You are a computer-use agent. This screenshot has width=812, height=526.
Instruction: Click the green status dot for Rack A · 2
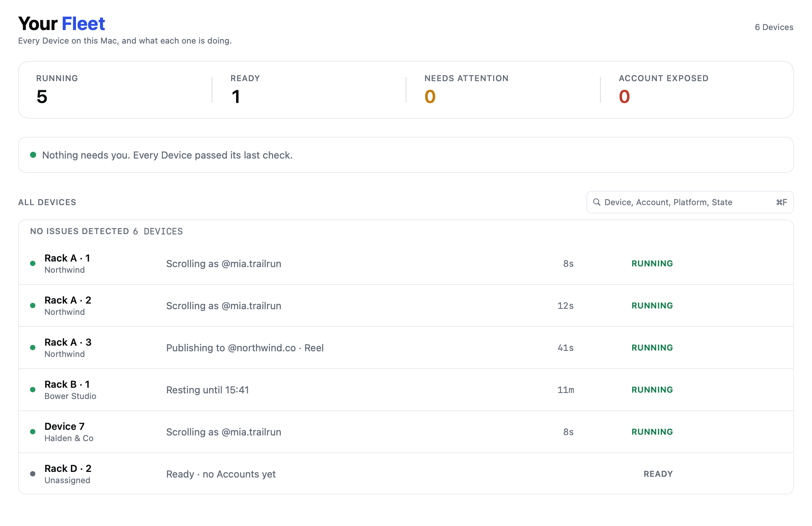tap(33, 305)
